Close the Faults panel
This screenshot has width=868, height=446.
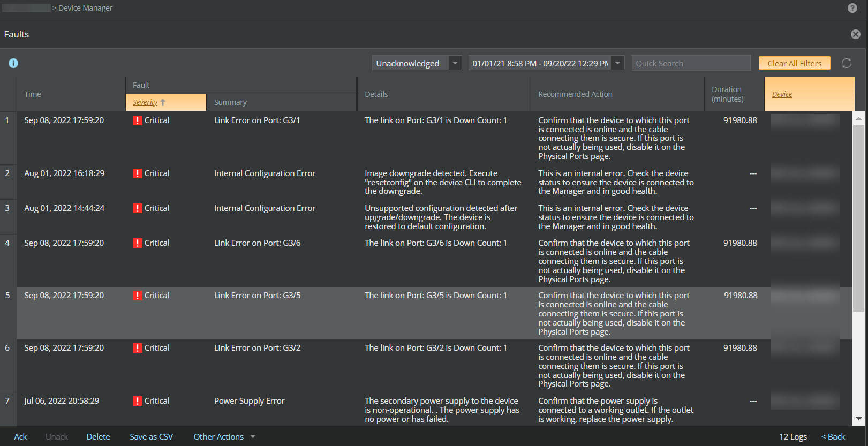856,34
